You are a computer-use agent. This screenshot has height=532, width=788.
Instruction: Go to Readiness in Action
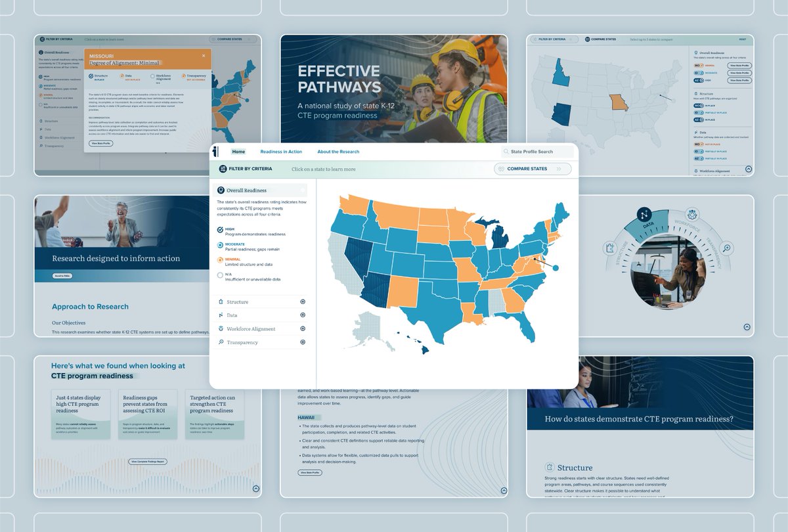pos(281,152)
